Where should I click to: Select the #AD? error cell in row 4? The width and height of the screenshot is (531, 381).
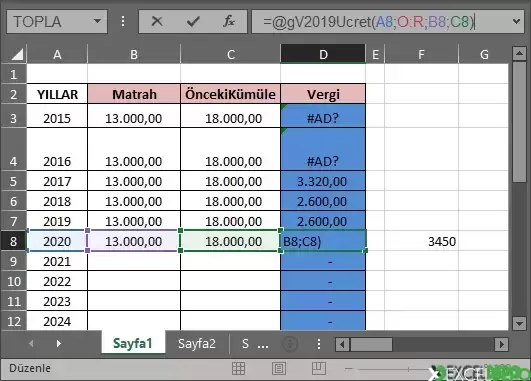(323, 149)
